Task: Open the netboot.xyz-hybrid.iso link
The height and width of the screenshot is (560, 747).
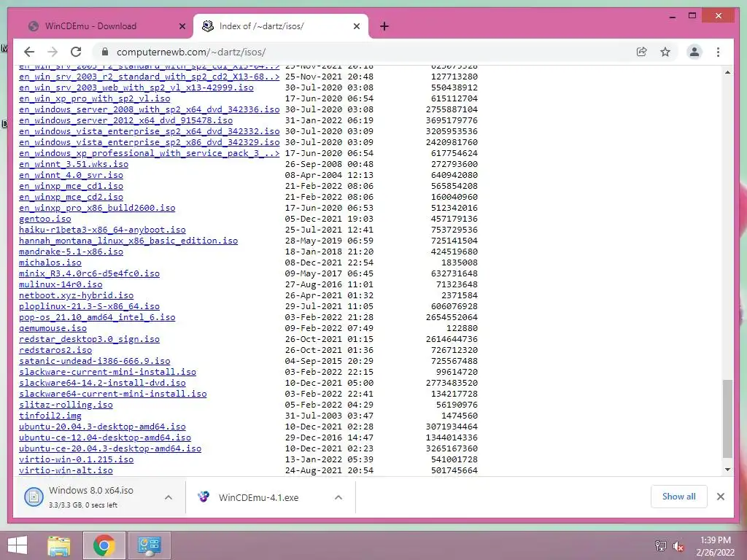Action: [76, 296]
